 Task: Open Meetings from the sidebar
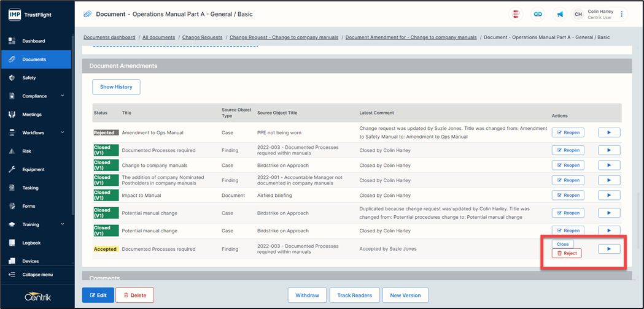point(32,115)
